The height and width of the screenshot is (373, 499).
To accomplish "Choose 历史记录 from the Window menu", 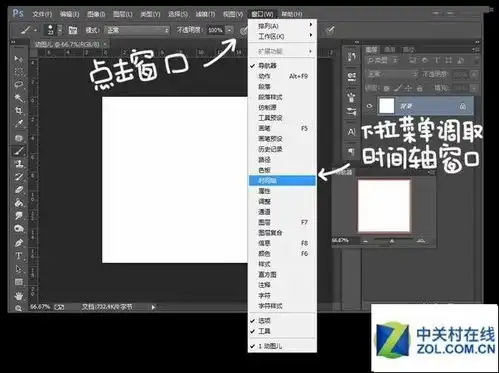I will 282,149.
